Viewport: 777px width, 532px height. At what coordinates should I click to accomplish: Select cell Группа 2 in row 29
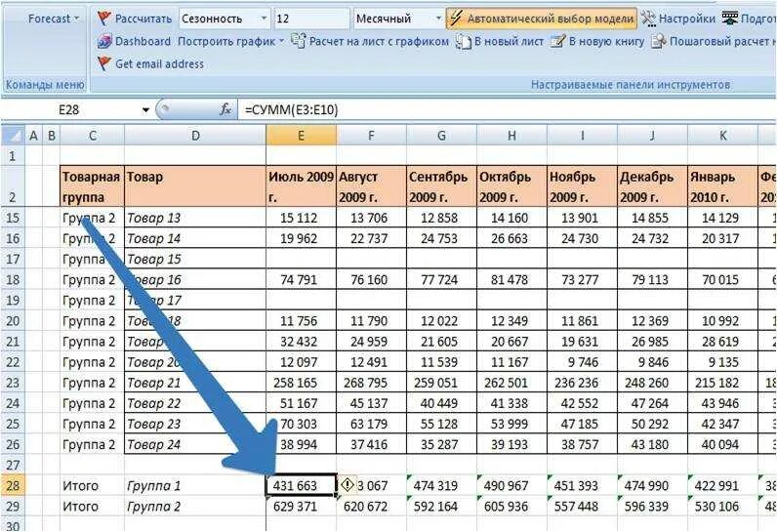click(195, 507)
